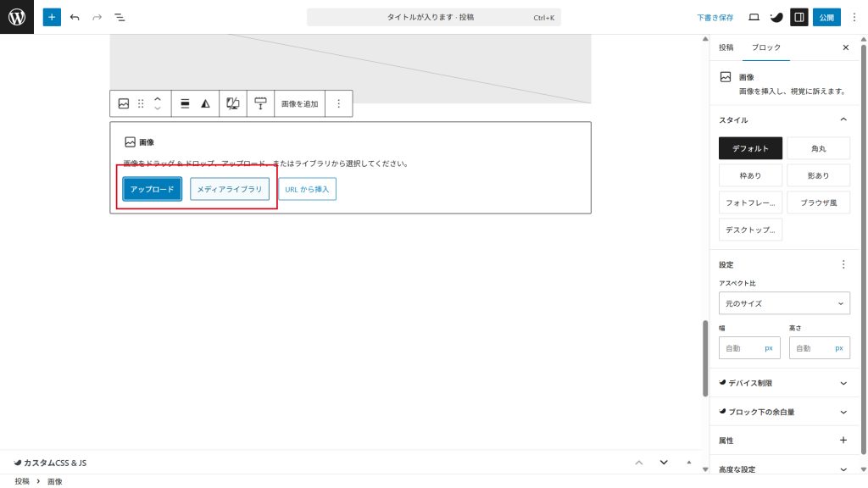Click the メディアライブラリ button
The width and height of the screenshot is (868, 488).
230,189
